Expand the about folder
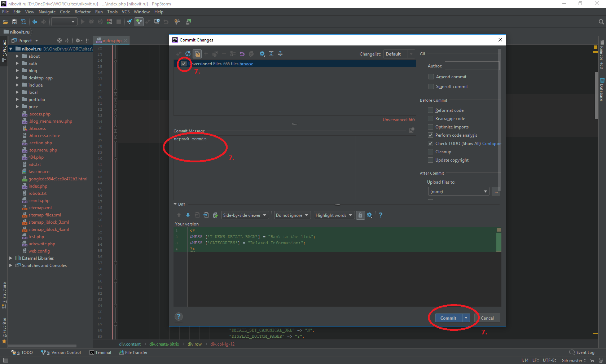 pos(17,56)
